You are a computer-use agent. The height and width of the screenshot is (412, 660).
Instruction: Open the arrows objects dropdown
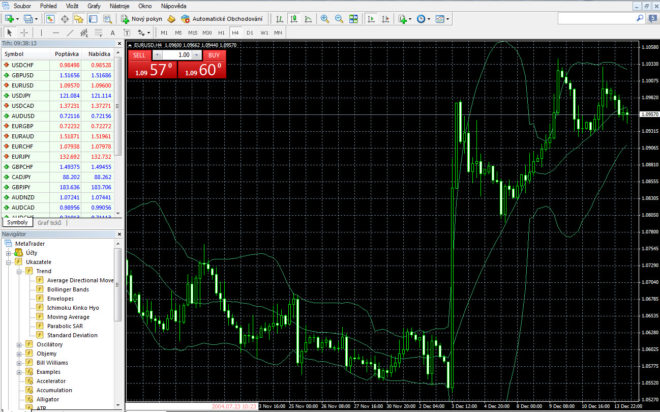144,32
